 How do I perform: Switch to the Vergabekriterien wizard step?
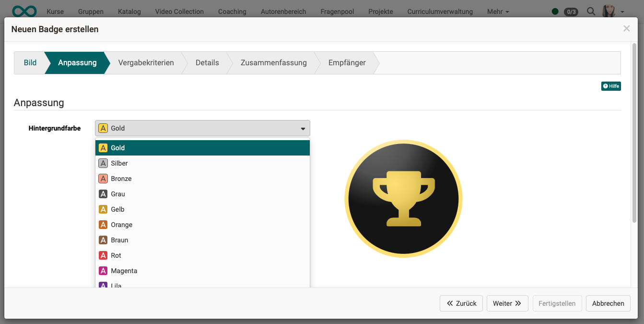tap(146, 62)
